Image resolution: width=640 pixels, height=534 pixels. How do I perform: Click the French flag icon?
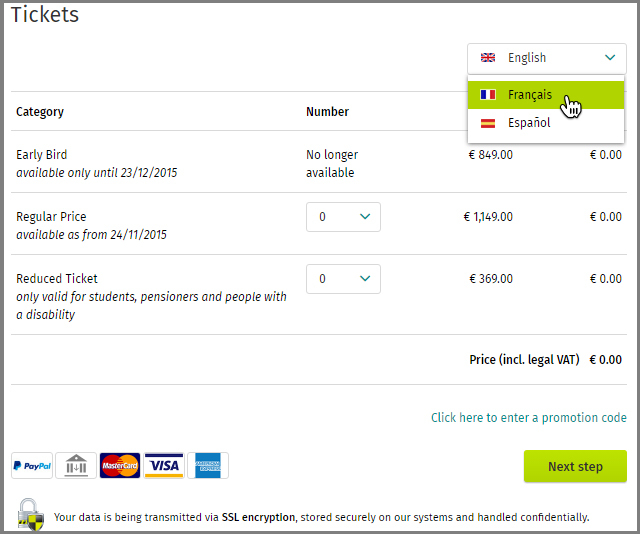[x=488, y=95]
